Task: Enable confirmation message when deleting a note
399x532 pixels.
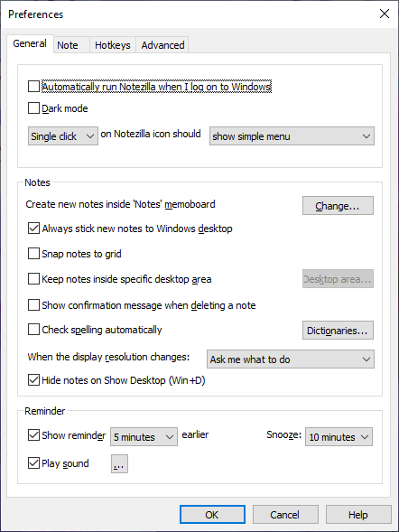Action: [x=33, y=305]
